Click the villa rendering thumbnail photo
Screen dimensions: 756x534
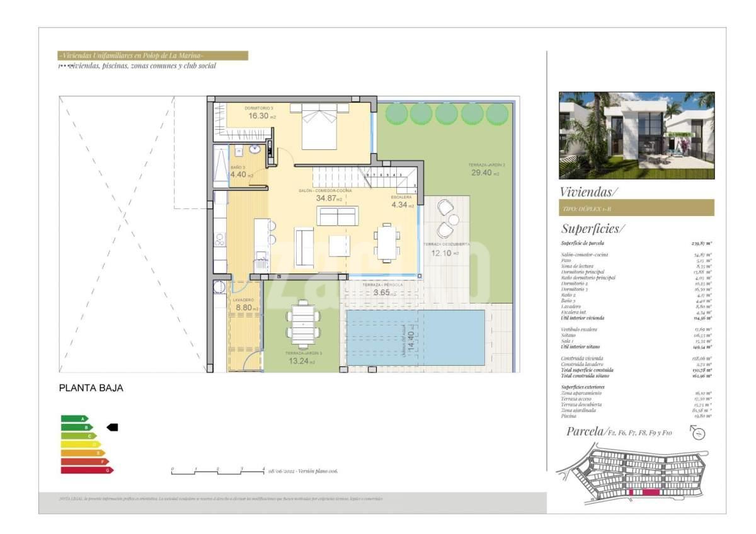pos(636,135)
